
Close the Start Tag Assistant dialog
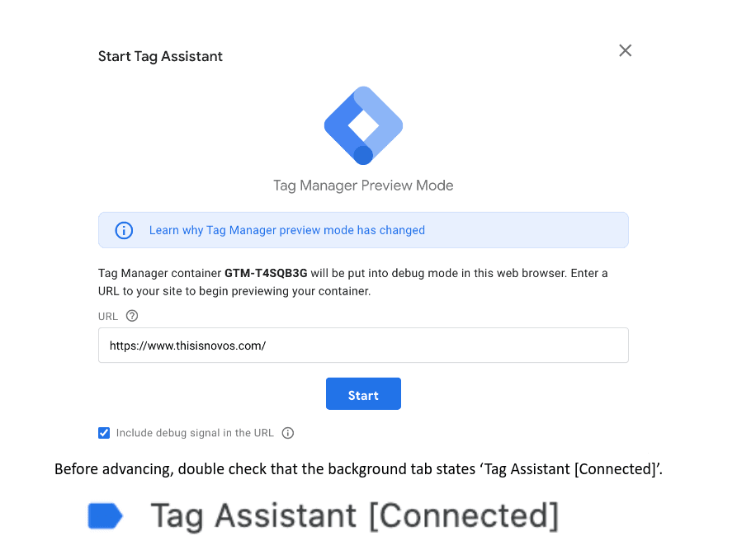click(625, 50)
